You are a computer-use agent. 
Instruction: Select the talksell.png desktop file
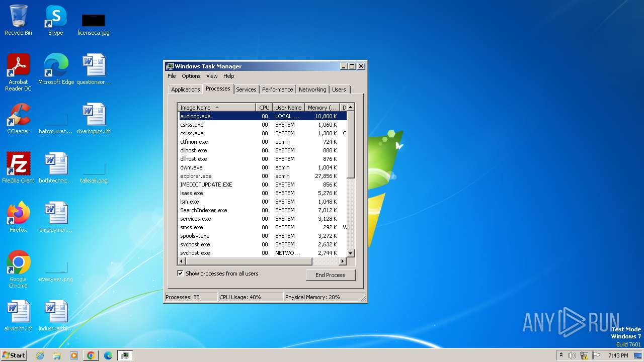pos(94,173)
